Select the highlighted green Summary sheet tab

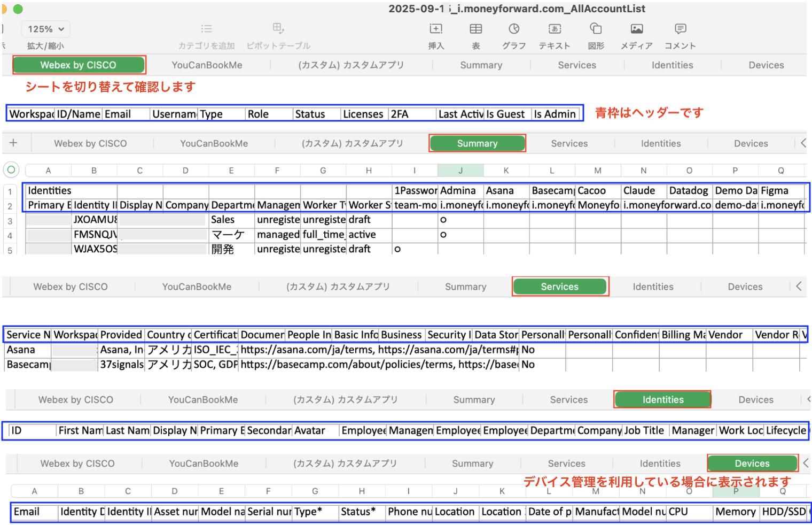coord(477,143)
